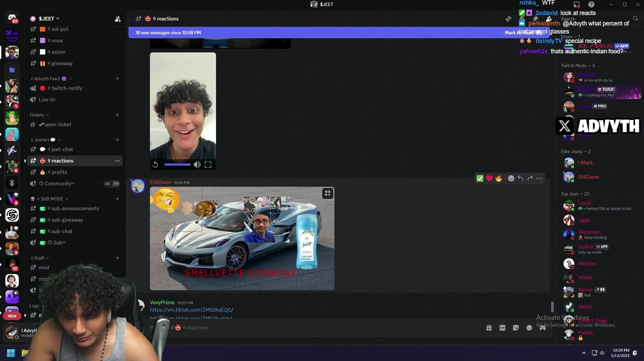This screenshot has width=644, height=361.
Task: Open more options on 514Zoom's message
Action: point(539,178)
